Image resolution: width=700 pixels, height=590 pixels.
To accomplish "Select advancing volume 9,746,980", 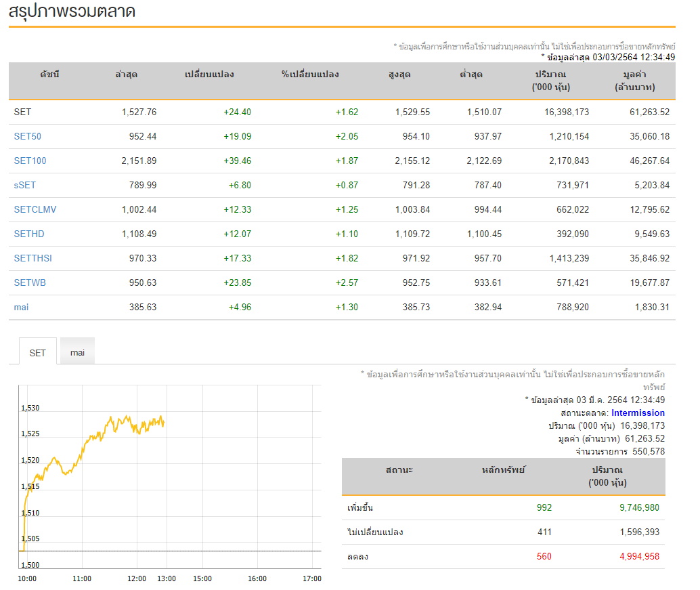I will pos(639,507).
